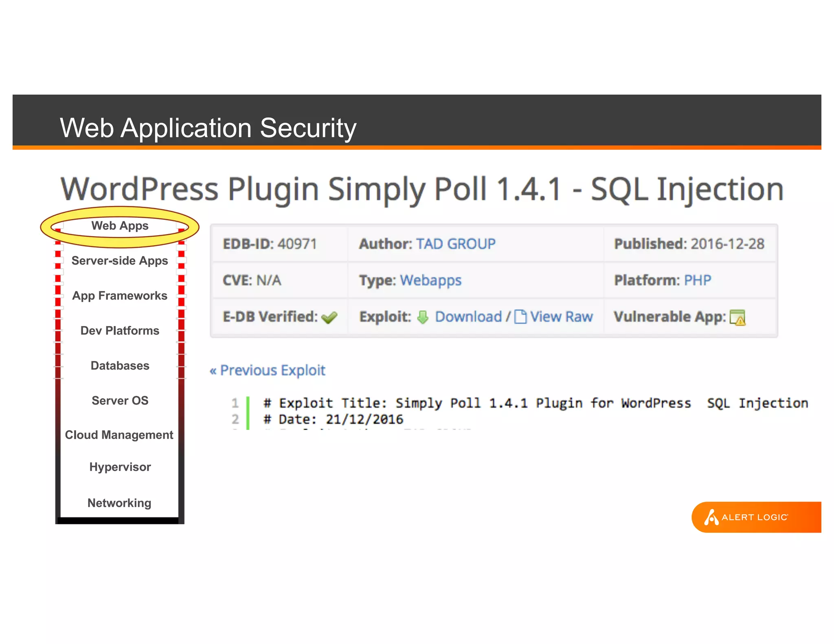This screenshot has height=644, width=834.
Task: Open the Vulnerable App warning icon
Action: pos(737,318)
